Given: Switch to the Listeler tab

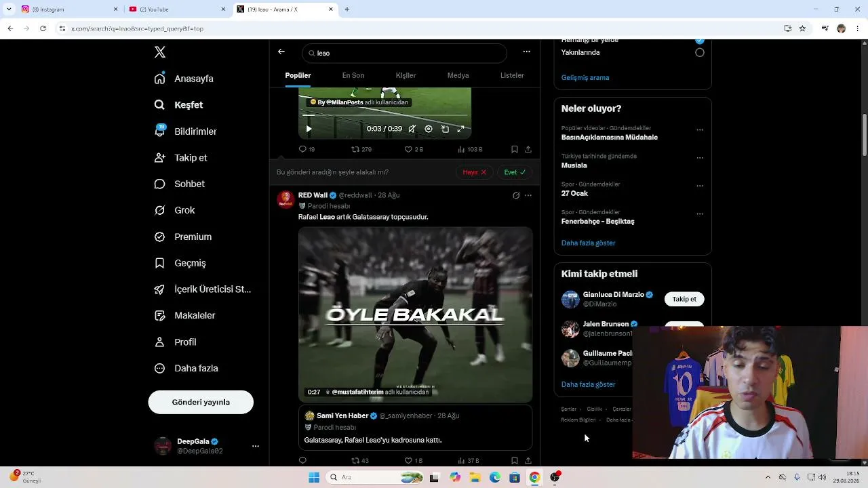Looking at the screenshot, I should coord(512,75).
